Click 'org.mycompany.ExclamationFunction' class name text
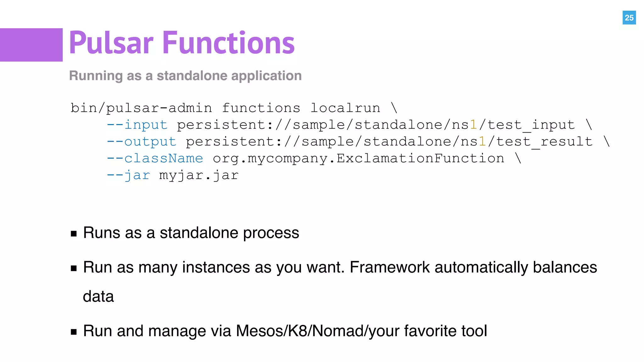The width and height of the screenshot is (644, 362). pos(358,158)
